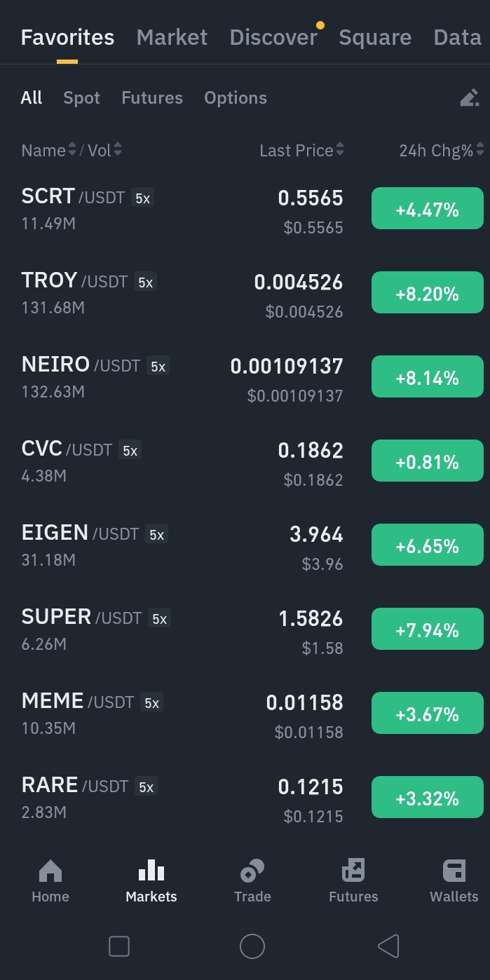Go to Futures via bottom navigation icon

tap(353, 871)
